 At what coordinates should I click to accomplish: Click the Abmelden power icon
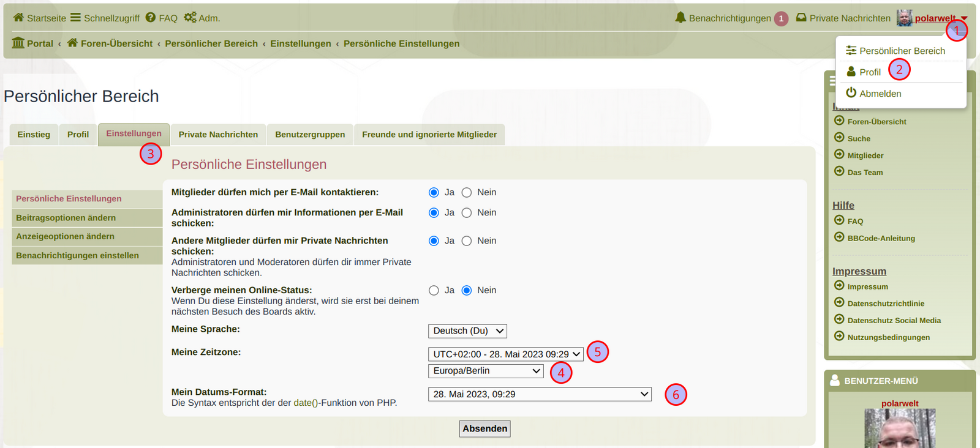(x=851, y=93)
